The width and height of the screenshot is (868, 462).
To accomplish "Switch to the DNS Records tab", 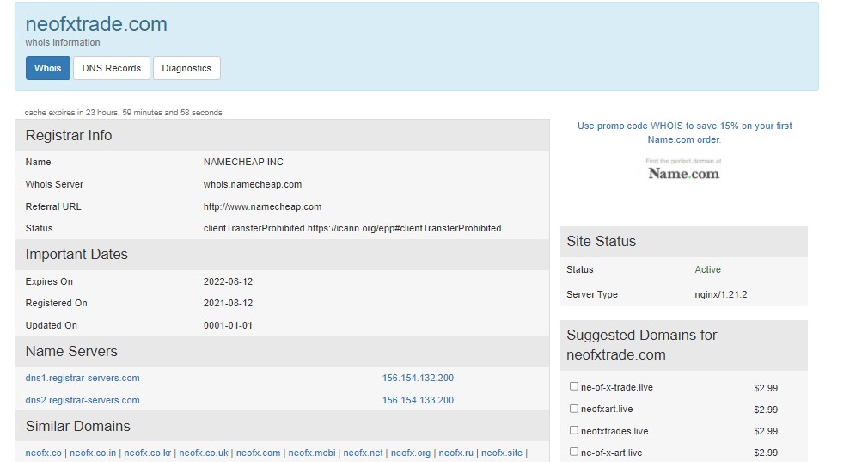I will pos(111,68).
